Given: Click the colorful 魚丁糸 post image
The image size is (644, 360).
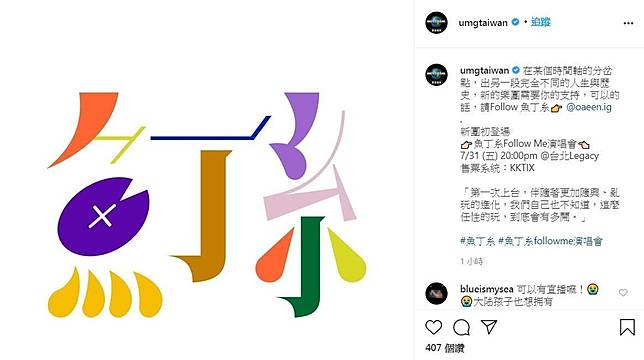Looking at the screenshot, I should point(207,180).
